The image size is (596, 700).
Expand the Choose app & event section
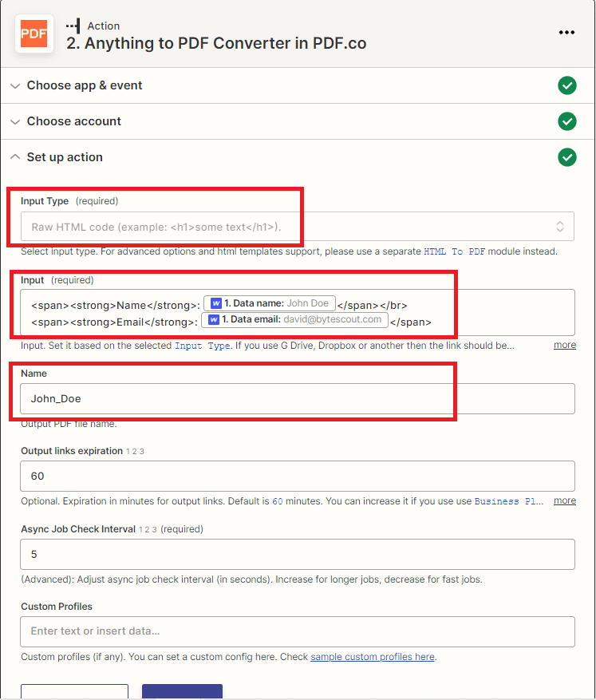pos(14,85)
